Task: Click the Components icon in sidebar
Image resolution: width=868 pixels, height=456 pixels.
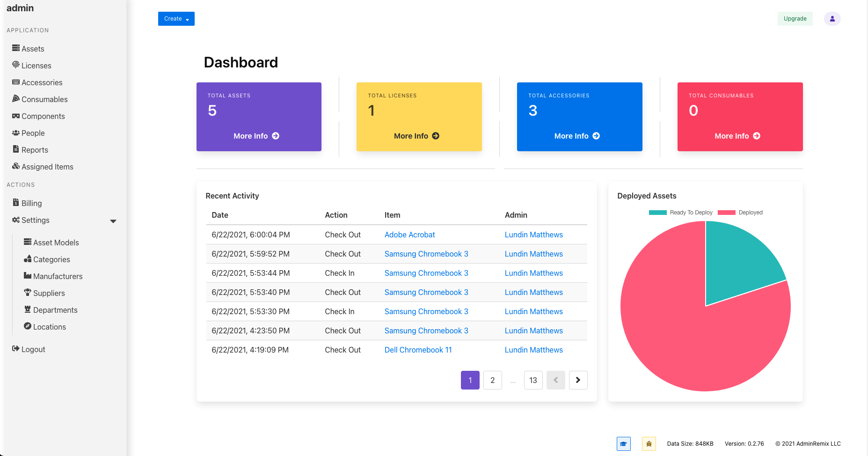Action: [x=16, y=116]
